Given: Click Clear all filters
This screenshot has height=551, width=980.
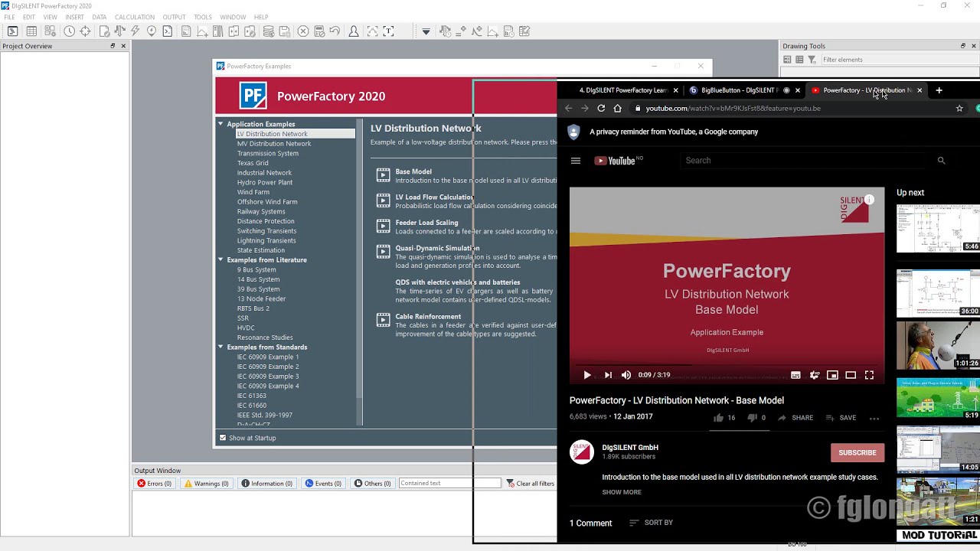Looking at the screenshot, I should coord(531,484).
